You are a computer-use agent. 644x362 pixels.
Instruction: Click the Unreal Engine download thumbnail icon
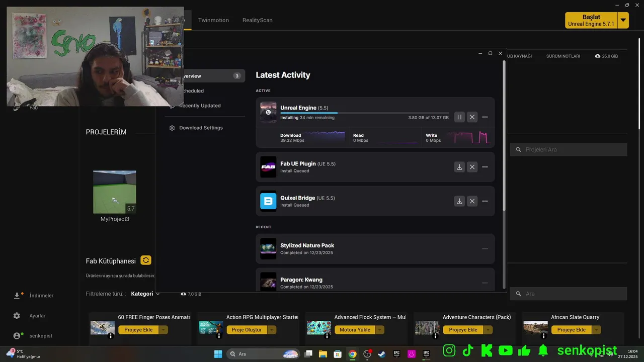(x=268, y=112)
